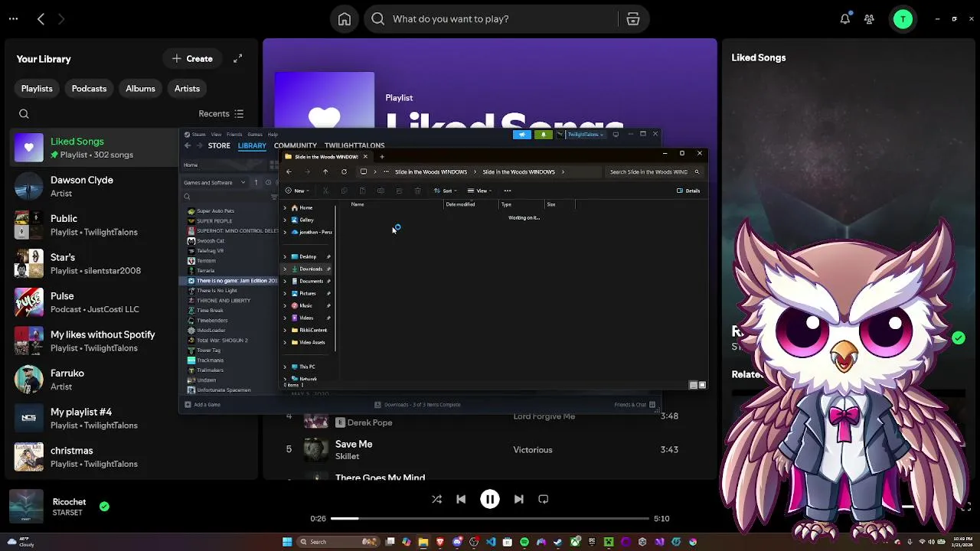Screen dimensions: 980x551
Task: Skip to the next track in Spotify
Action: pyautogui.click(x=519, y=499)
